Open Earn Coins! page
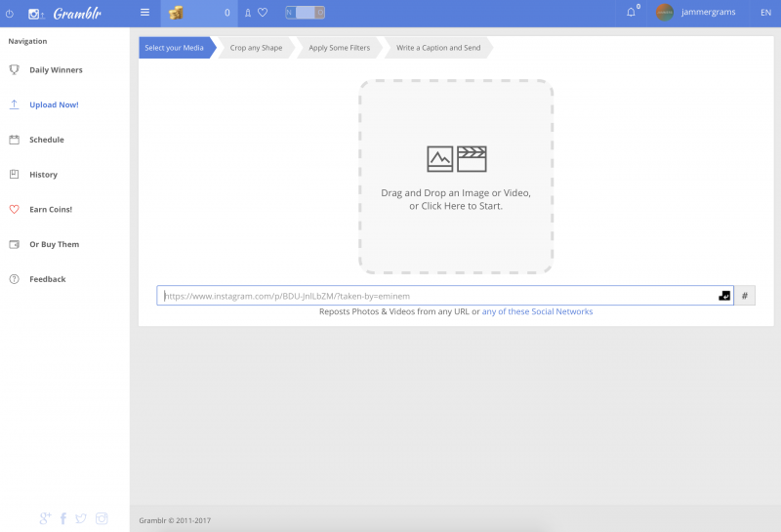781x532 pixels. [x=51, y=209]
